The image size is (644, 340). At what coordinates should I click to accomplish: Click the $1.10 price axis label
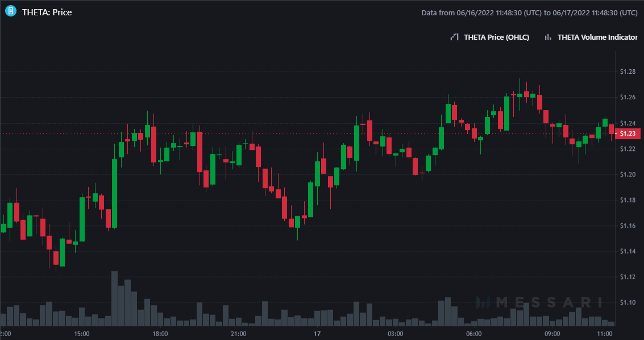point(628,303)
